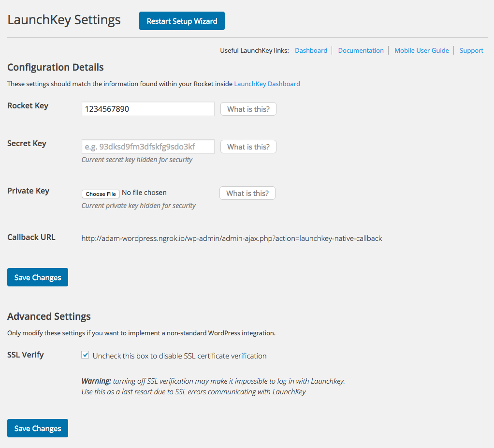Click 'Only modify these settings' description text

point(142,333)
